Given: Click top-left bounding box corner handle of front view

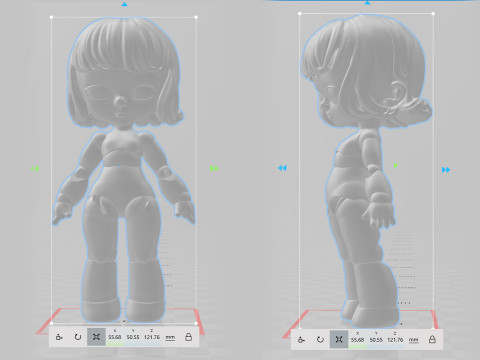Looking at the screenshot, I should (51, 17).
